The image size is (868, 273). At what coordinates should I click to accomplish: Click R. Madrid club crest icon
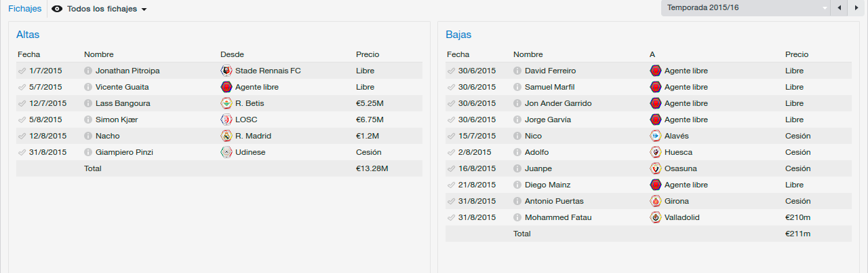tap(226, 136)
